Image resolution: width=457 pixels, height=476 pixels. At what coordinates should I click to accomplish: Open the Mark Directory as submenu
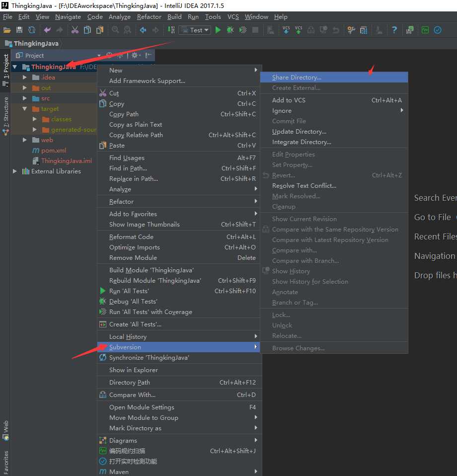179,428
